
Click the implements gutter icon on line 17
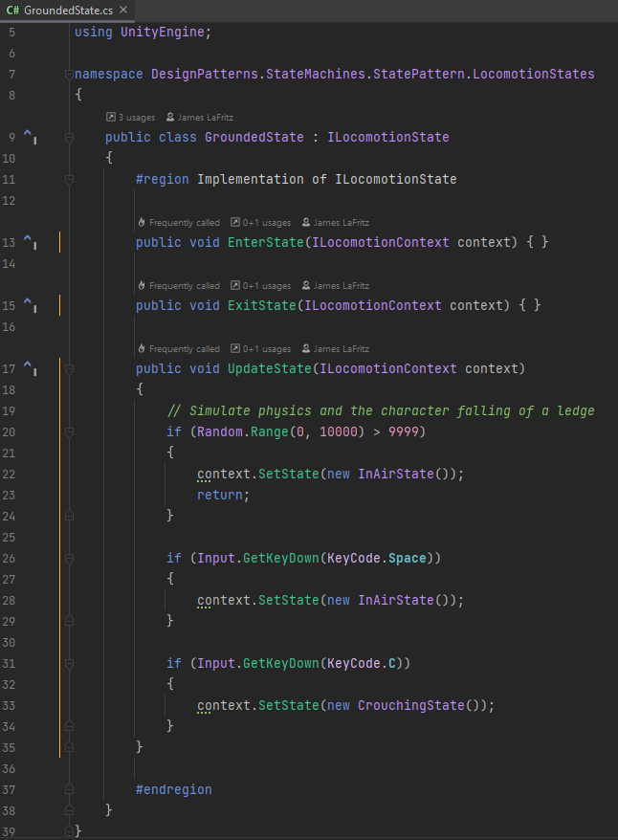tap(30, 369)
